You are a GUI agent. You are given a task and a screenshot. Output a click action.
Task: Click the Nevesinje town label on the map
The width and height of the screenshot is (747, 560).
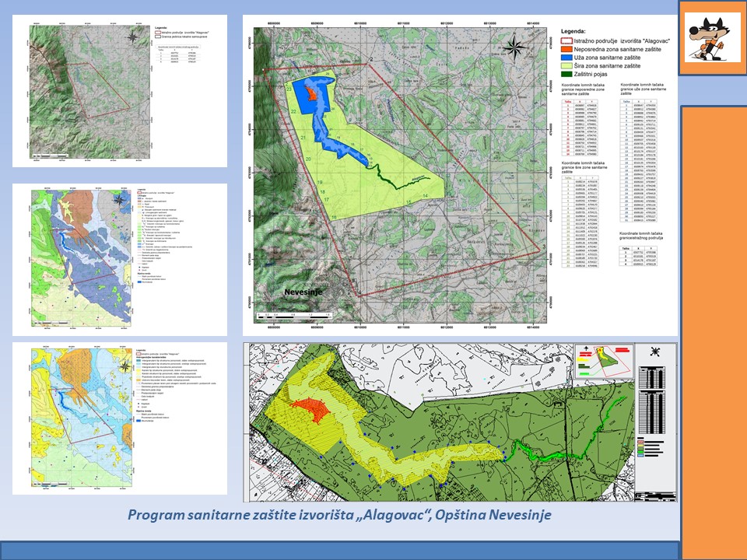pyautogui.click(x=298, y=292)
